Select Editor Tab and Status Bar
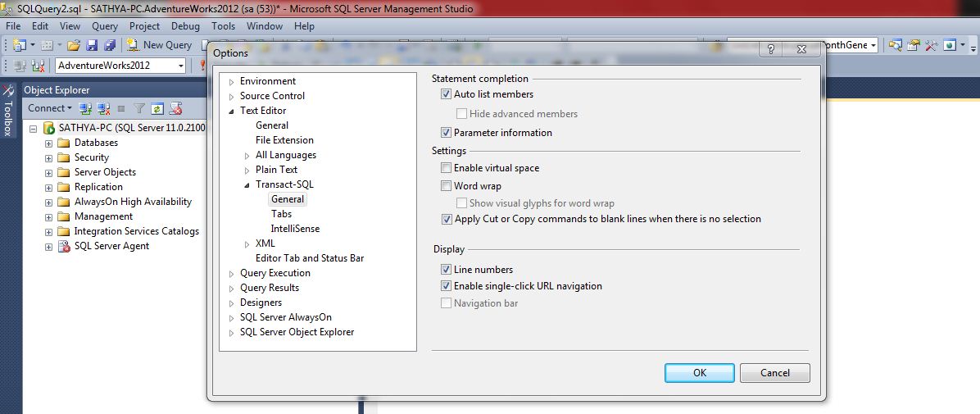The height and width of the screenshot is (414, 980). [310, 258]
